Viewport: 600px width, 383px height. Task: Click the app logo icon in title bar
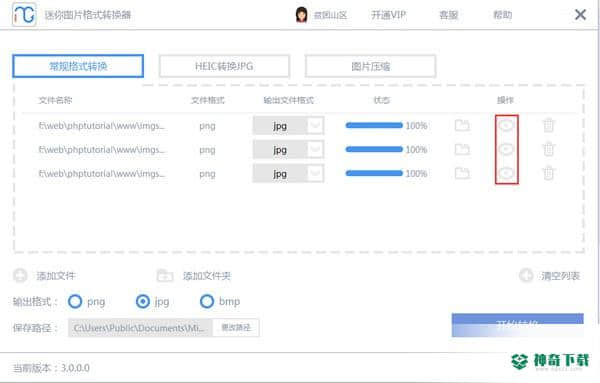click(24, 15)
